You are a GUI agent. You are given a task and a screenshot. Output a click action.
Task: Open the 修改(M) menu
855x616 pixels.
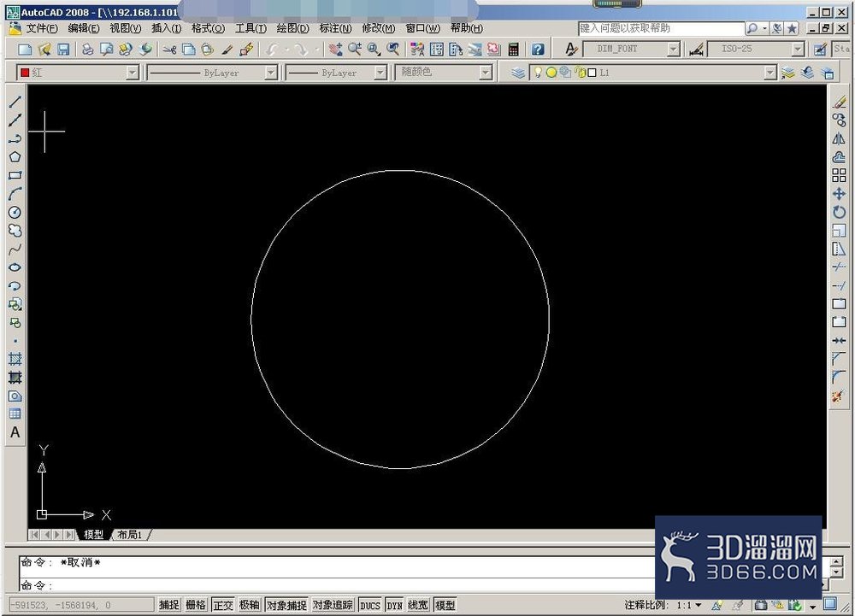379,28
